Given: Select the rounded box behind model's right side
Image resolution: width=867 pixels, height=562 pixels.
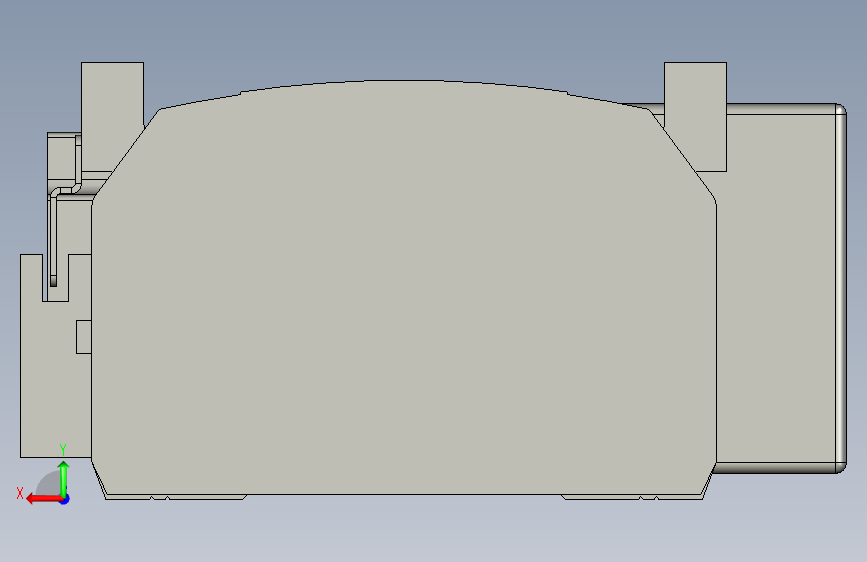Looking at the screenshot, I should pyautogui.click(x=780, y=288).
